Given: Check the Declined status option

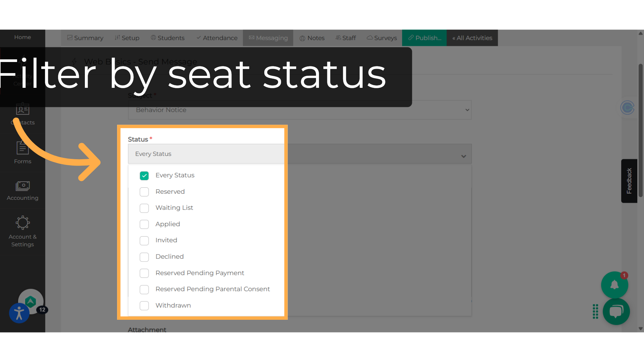Looking at the screenshot, I should (144, 257).
